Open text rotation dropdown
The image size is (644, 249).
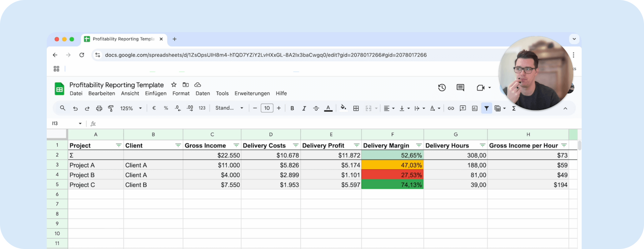point(435,108)
